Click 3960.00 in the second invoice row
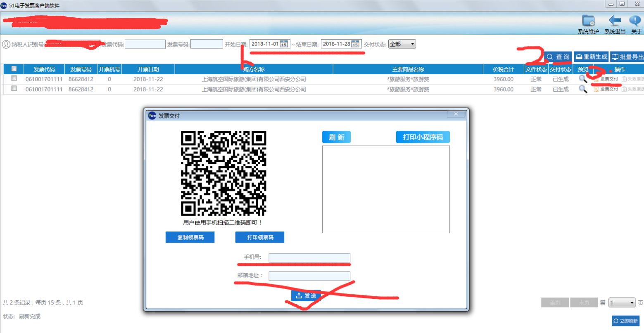 504,89
